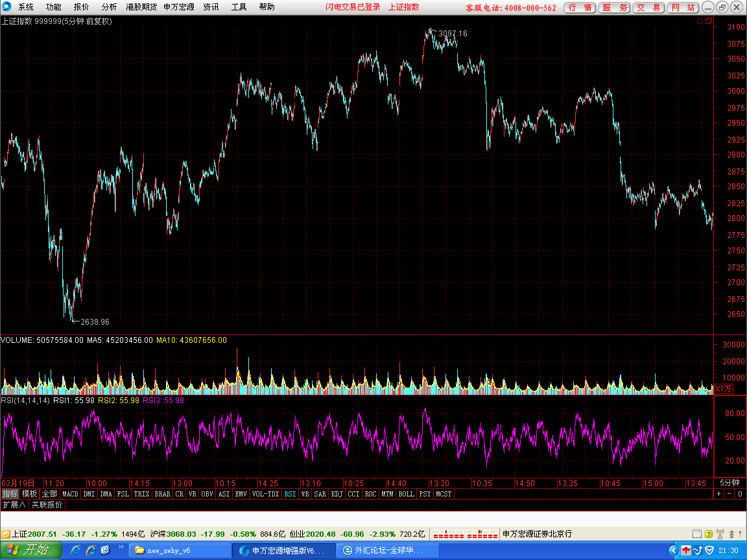Open the 功能 menu
Image resolution: width=747 pixels, height=560 pixels.
pyautogui.click(x=53, y=6)
